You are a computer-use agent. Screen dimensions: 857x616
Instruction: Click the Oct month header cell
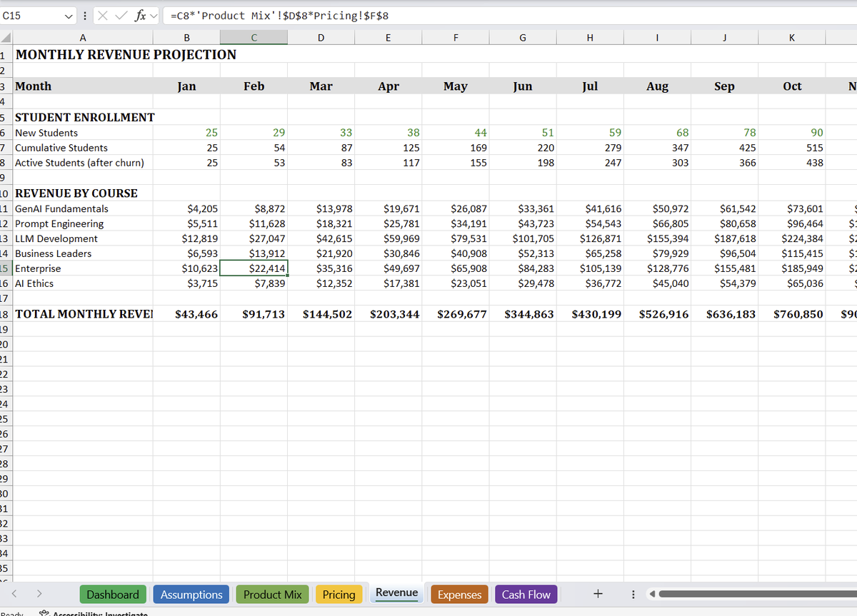tap(792, 86)
